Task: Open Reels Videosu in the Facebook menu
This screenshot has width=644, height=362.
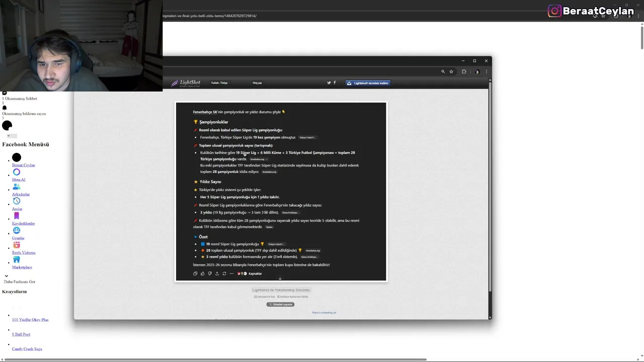Action: 24,252
